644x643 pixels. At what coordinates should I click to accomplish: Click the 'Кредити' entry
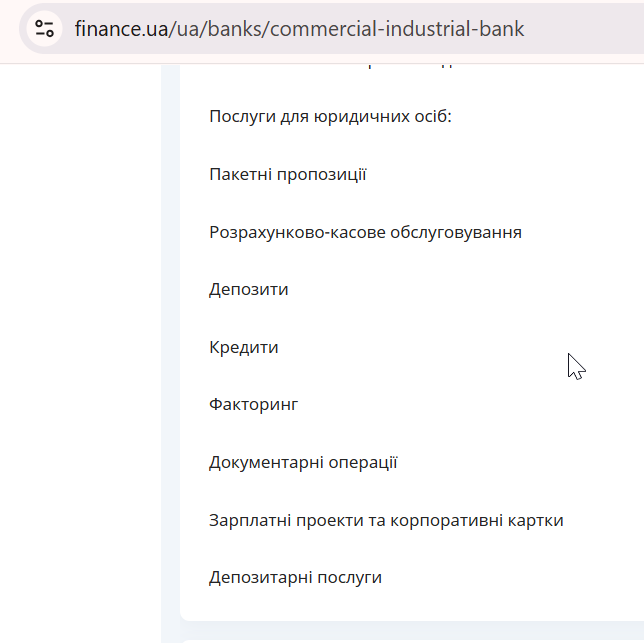[x=244, y=348]
